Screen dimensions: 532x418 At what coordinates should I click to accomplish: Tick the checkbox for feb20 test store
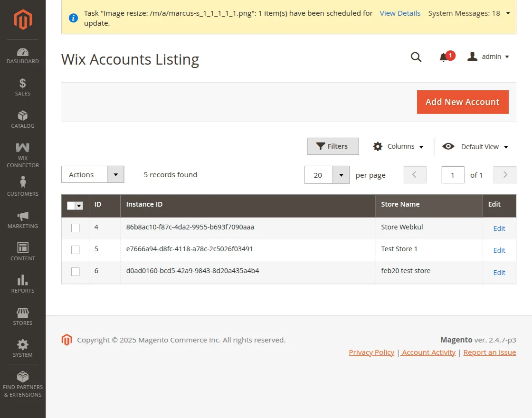(x=75, y=271)
